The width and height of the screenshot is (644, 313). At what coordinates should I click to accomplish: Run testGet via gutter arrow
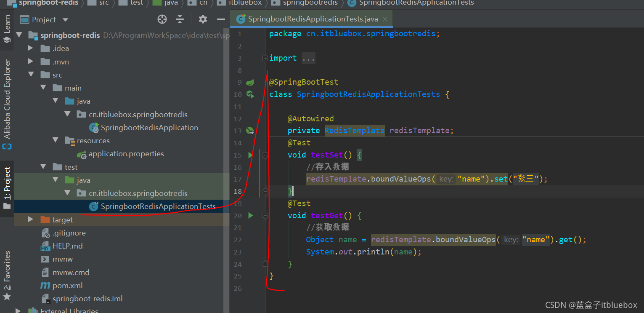[x=251, y=216]
